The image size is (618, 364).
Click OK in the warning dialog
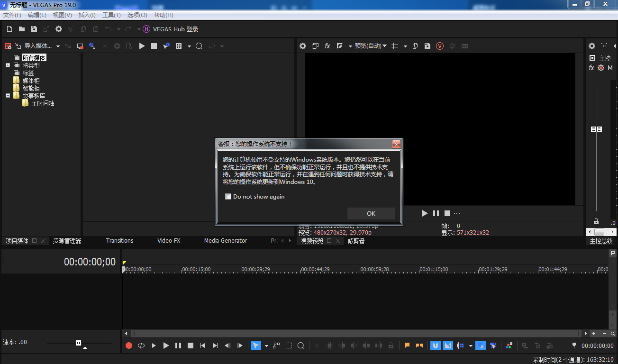pos(371,213)
